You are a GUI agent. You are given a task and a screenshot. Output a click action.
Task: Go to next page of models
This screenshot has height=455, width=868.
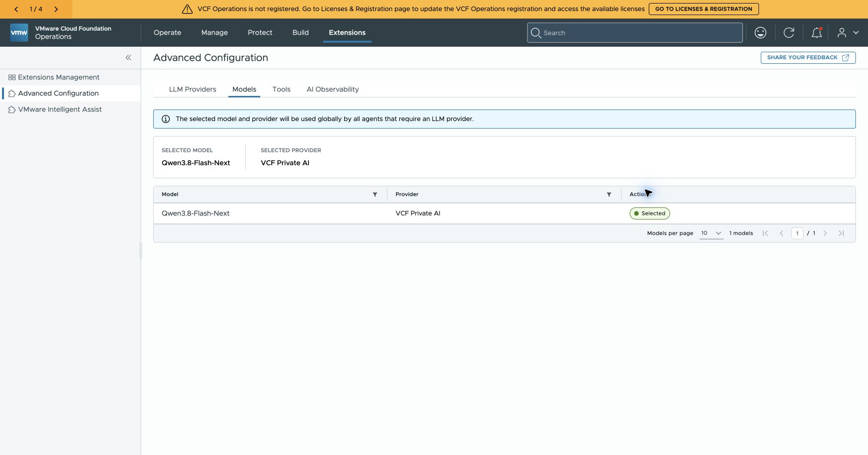coord(825,233)
